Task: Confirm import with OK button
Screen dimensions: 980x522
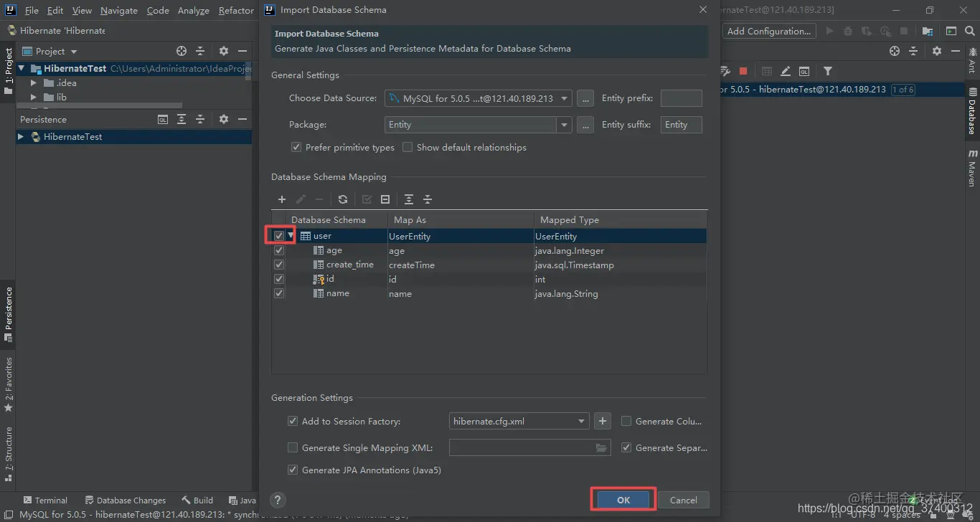Action: point(623,500)
